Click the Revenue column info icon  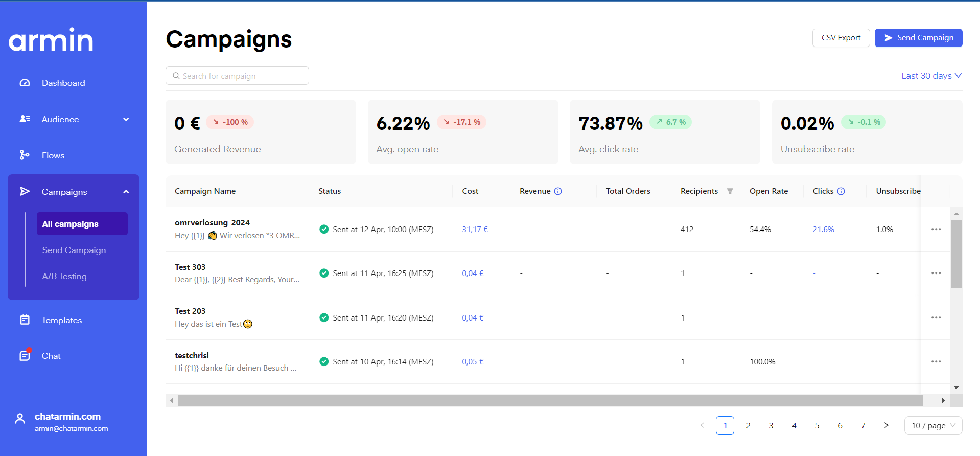(x=558, y=191)
